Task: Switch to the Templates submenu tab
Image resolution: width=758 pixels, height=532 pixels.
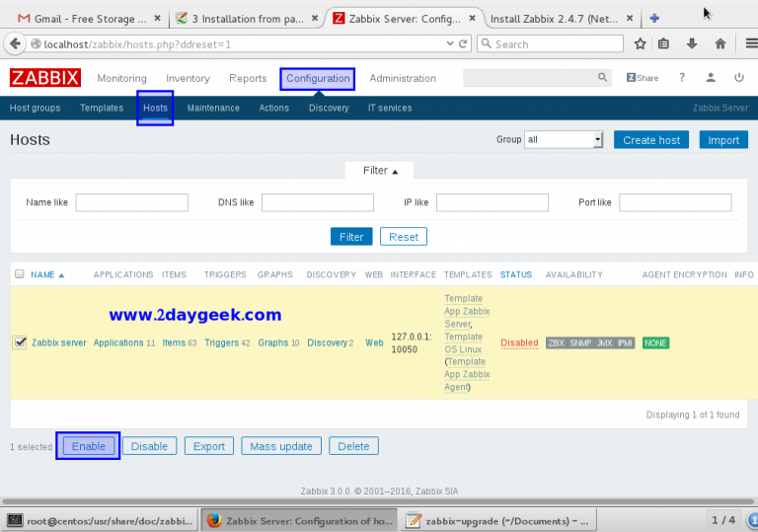Action: tap(102, 109)
